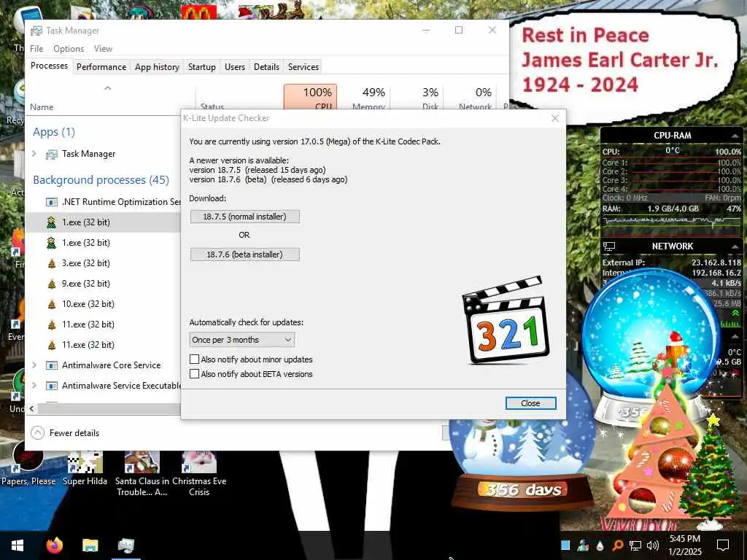Viewport: 747px width, 560px height.
Task: Switch to the Performance tab
Action: [101, 66]
